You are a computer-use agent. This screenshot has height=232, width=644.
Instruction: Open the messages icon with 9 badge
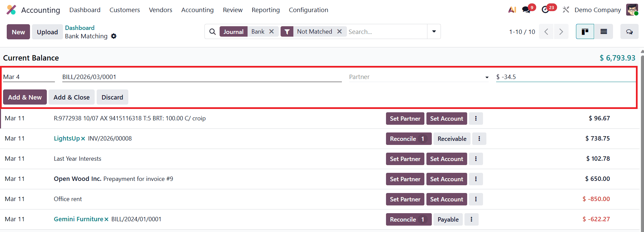526,10
